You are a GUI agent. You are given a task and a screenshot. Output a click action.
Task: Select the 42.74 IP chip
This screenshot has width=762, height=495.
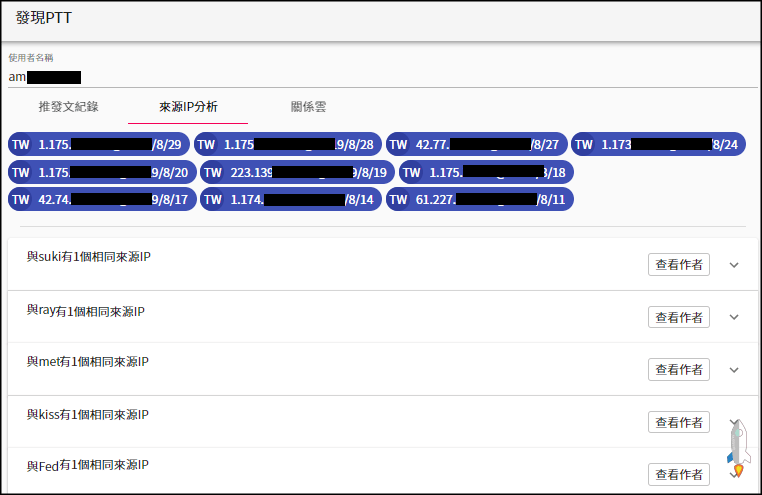(x=102, y=200)
